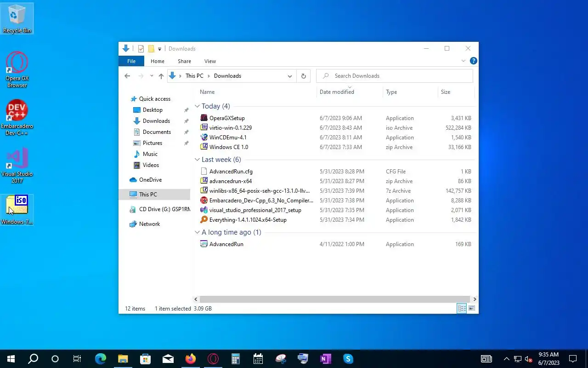
Task: Open Microsoft Store from taskbar
Action: (145, 359)
